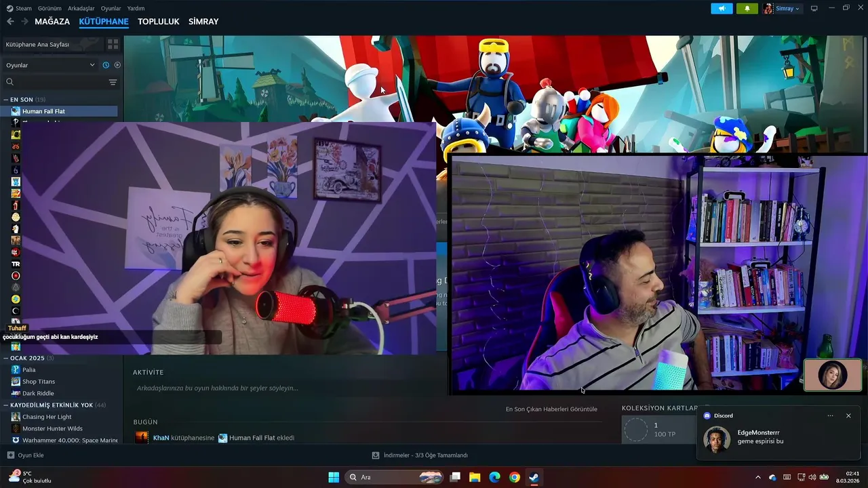The width and height of the screenshot is (868, 488).
Task: Open the weather widget 5°C
Action: click(31, 477)
